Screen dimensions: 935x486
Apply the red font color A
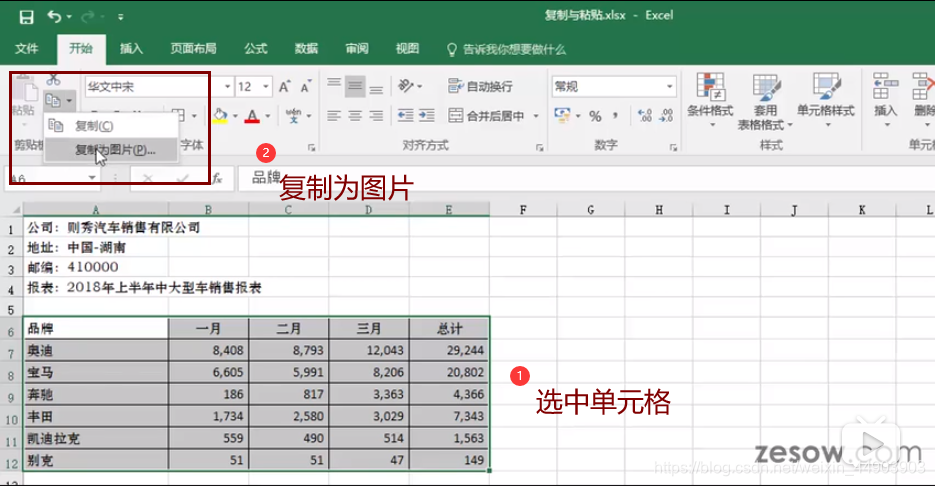pyautogui.click(x=252, y=116)
